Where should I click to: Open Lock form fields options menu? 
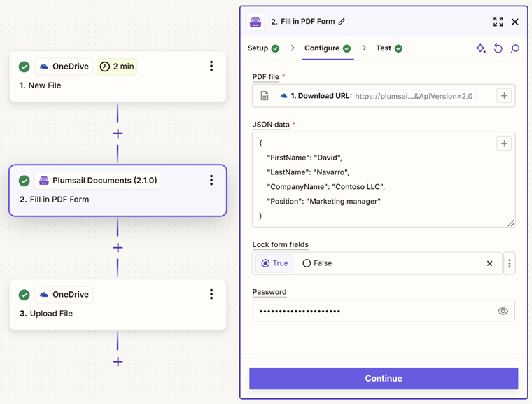pos(510,263)
